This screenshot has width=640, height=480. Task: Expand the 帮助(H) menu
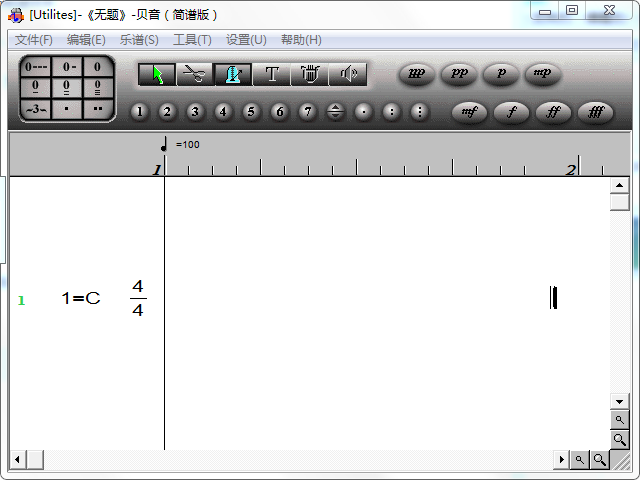301,40
